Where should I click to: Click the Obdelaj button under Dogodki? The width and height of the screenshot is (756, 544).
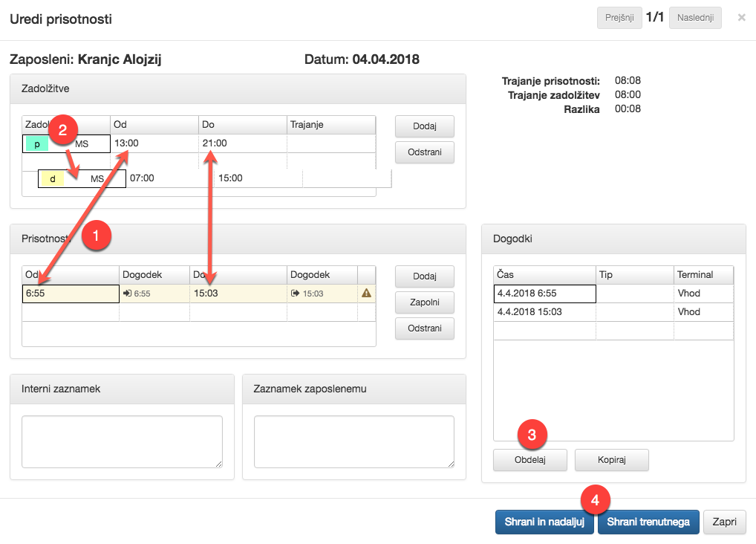529,460
